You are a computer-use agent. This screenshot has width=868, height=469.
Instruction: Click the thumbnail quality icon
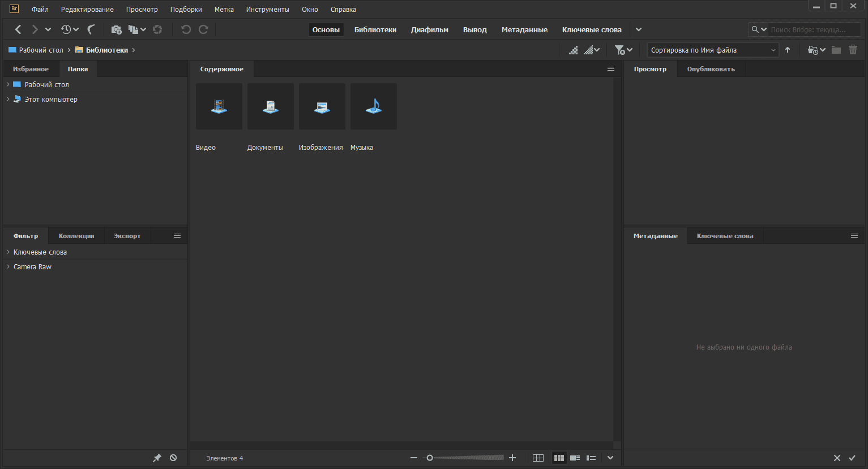[574, 50]
